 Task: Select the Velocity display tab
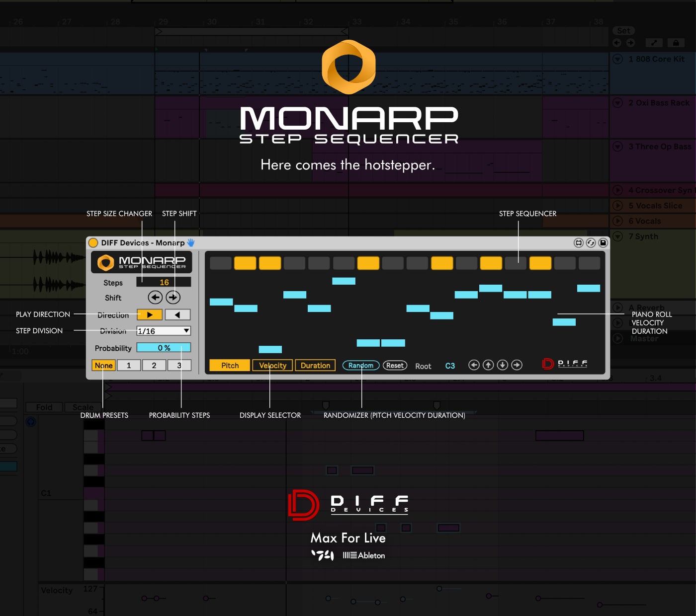[x=272, y=365]
